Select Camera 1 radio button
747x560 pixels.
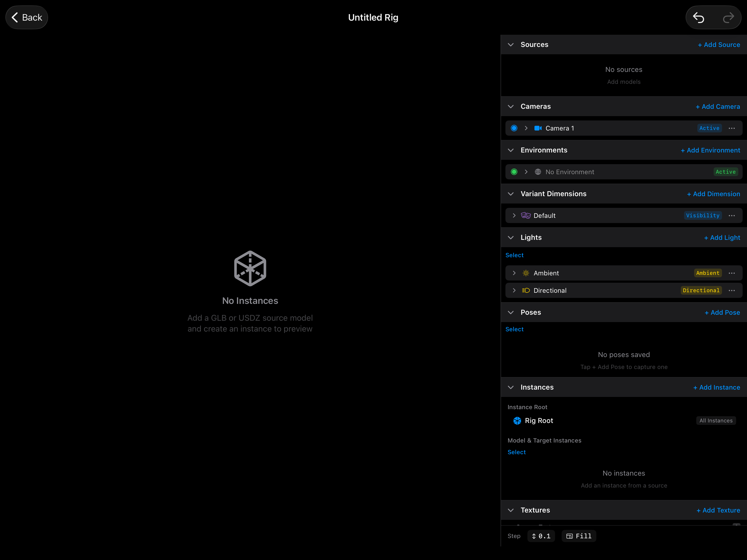coord(514,128)
